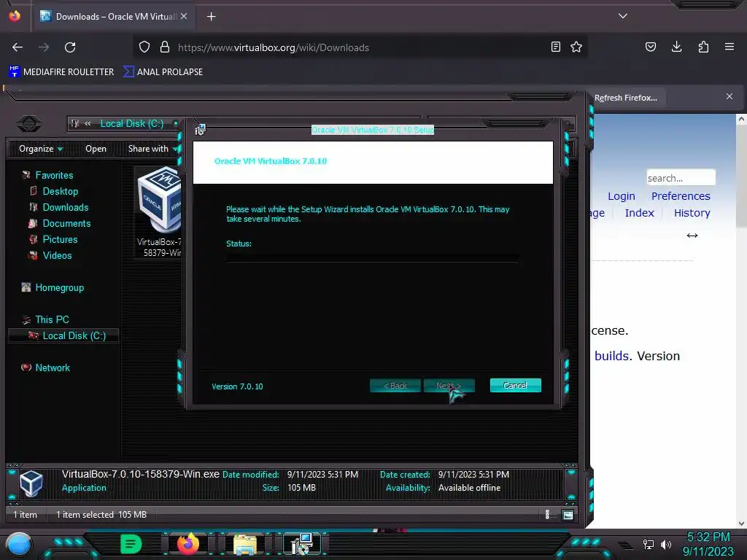Open MEDIAFIRE ROULETTER bookmark

click(61, 72)
